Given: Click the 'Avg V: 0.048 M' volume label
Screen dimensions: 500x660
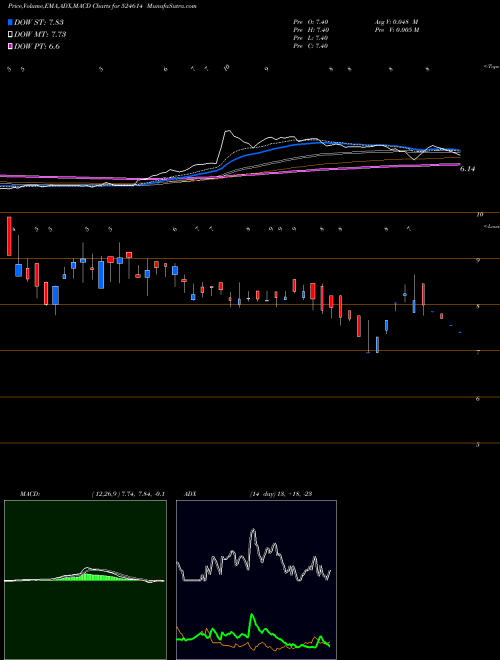Looking at the screenshot, I should tap(396, 22).
